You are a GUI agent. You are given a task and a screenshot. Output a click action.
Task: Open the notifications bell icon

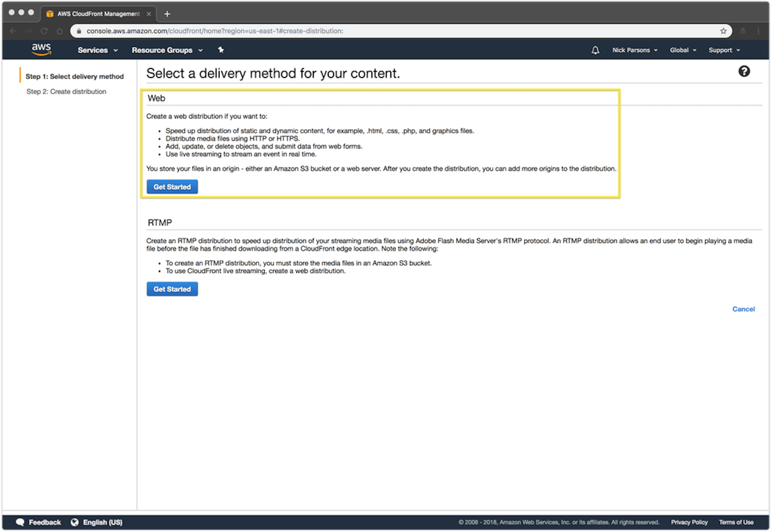click(595, 50)
